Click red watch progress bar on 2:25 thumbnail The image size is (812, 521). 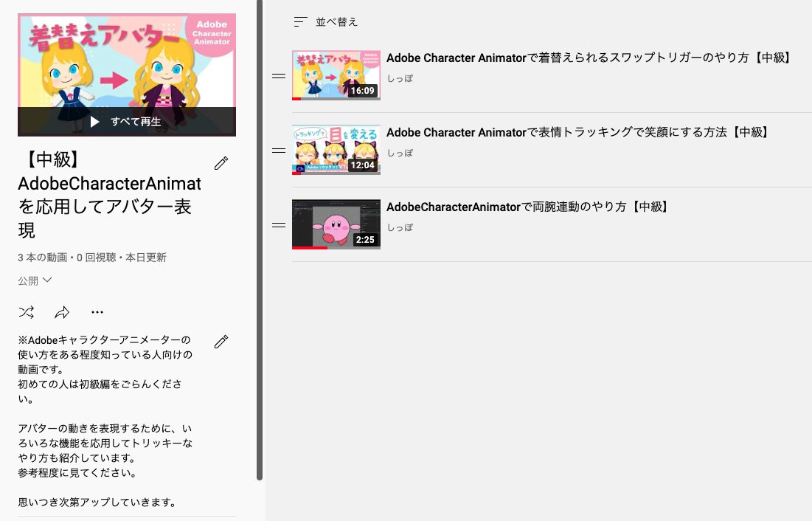pos(310,248)
